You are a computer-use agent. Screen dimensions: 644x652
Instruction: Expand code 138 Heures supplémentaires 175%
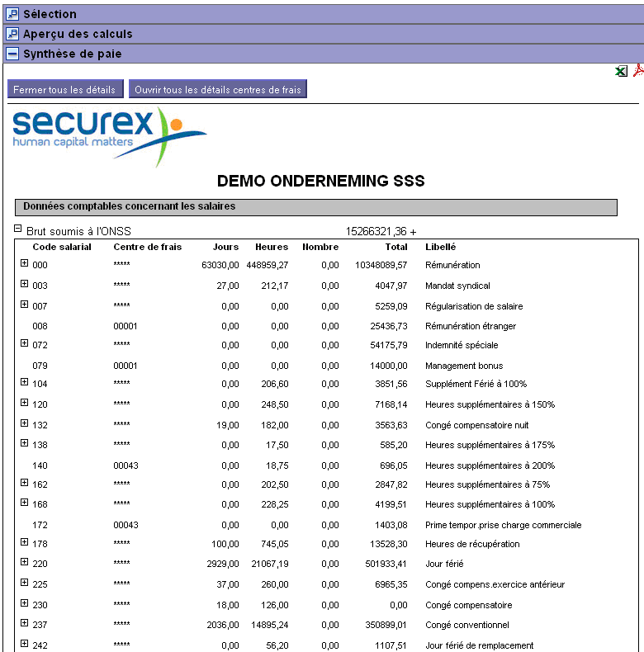coord(24,443)
